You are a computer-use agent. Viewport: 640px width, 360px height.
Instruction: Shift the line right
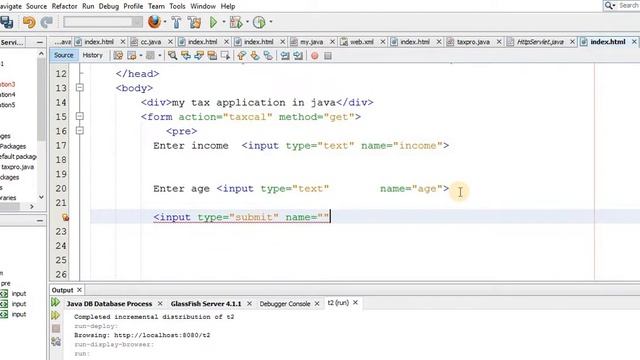click(x=298, y=56)
